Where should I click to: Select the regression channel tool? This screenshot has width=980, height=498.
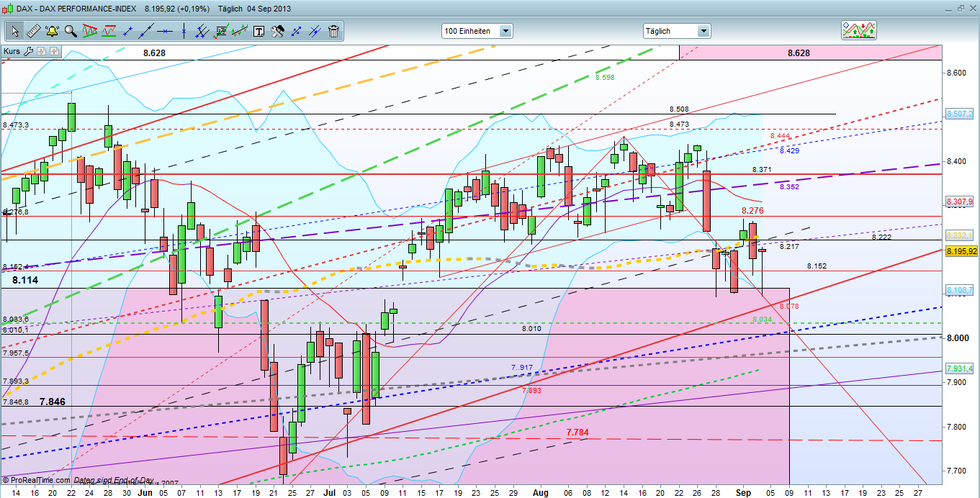(x=240, y=31)
